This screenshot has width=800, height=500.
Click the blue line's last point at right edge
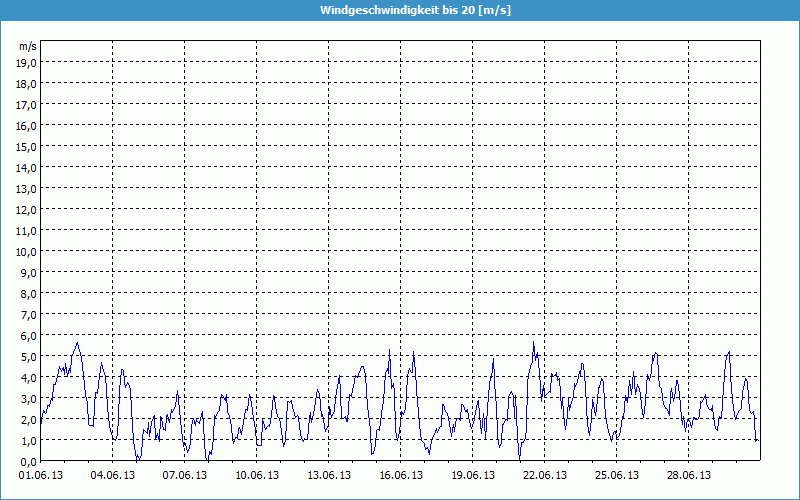click(x=758, y=440)
